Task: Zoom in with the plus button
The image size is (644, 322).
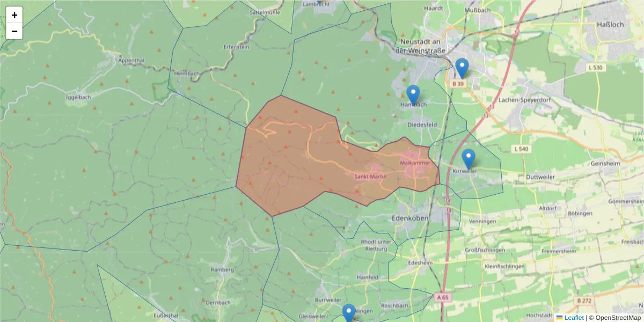Action: (14, 14)
